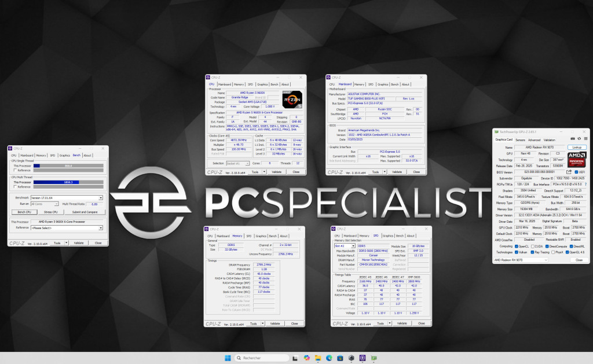Image resolution: width=593 pixels, height=364 pixels.
Task: Take a GPU-Z screenshot with the camera icon
Action: pyautogui.click(x=573, y=139)
